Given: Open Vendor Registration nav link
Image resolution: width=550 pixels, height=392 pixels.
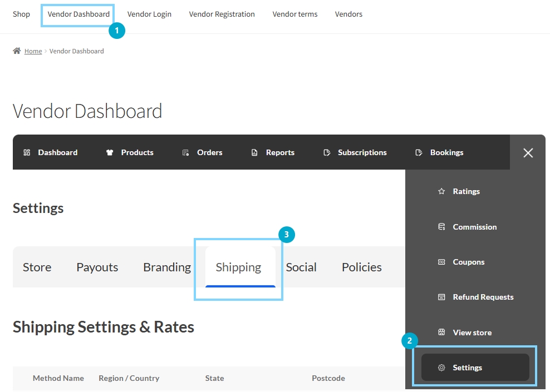Looking at the screenshot, I should [222, 14].
